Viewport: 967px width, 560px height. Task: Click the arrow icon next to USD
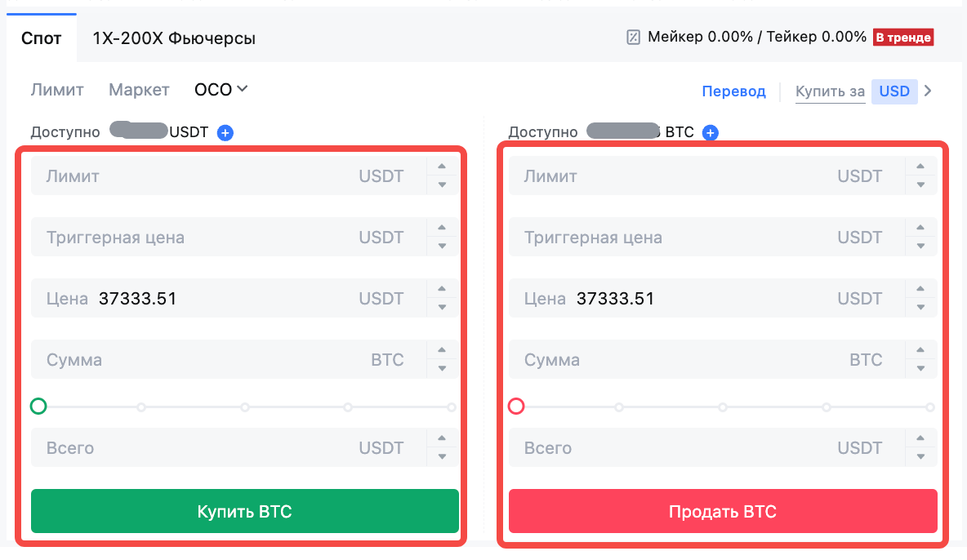tap(927, 91)
